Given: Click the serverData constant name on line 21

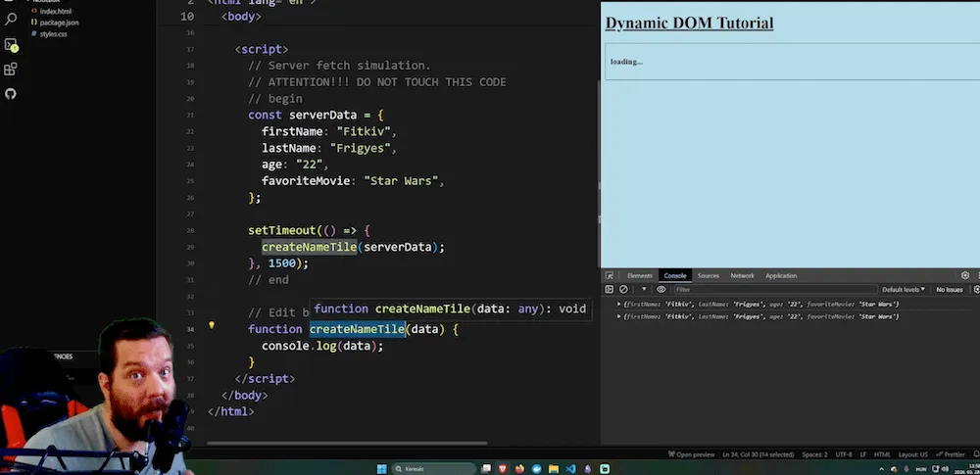Looking at the screenshot, I should pos(322,115).
